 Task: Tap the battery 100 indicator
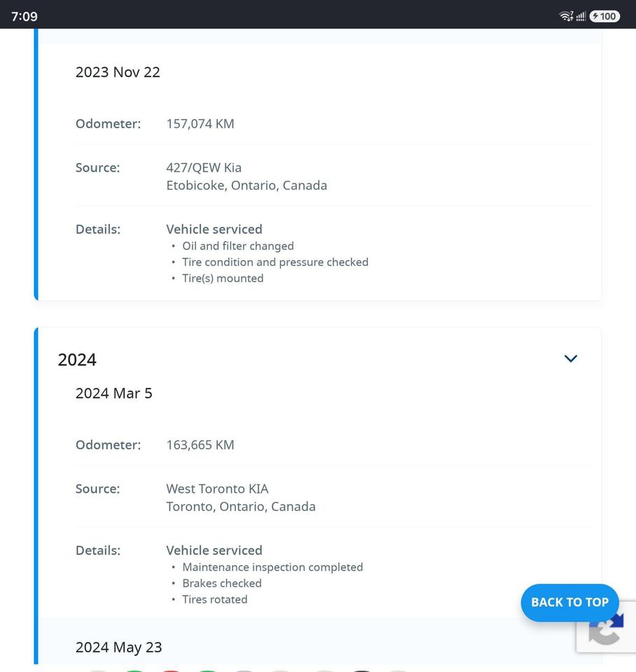tap(604, 16)
